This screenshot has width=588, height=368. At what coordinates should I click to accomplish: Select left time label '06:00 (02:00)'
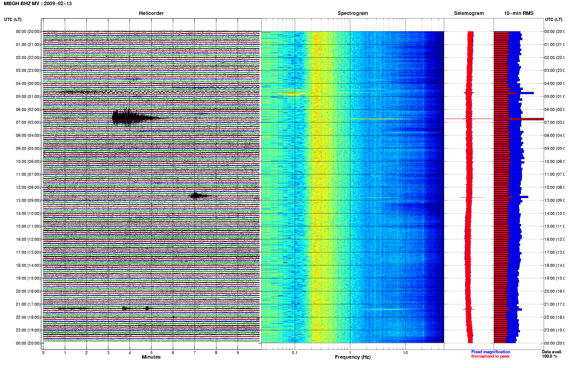28,109
